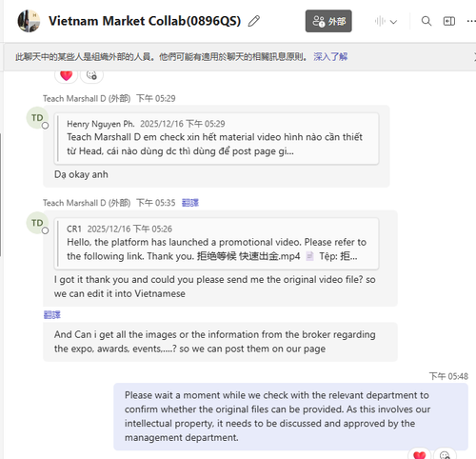
Task: Click the 下午 05:48 timestamp
Action: pos(448,376)
